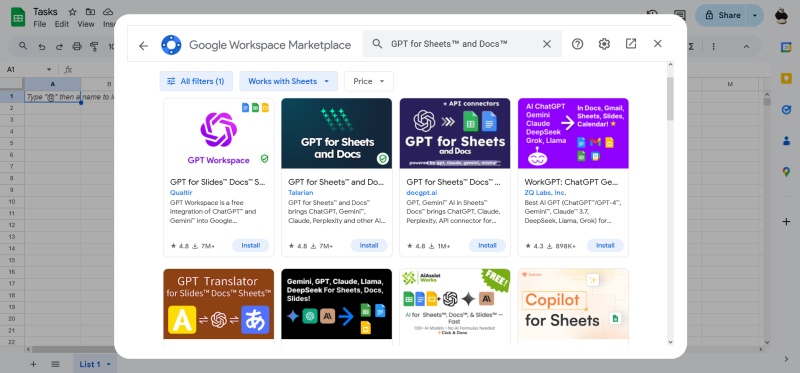Select column A header
Screen dimensions: 800x373
[x=53, y=84]
